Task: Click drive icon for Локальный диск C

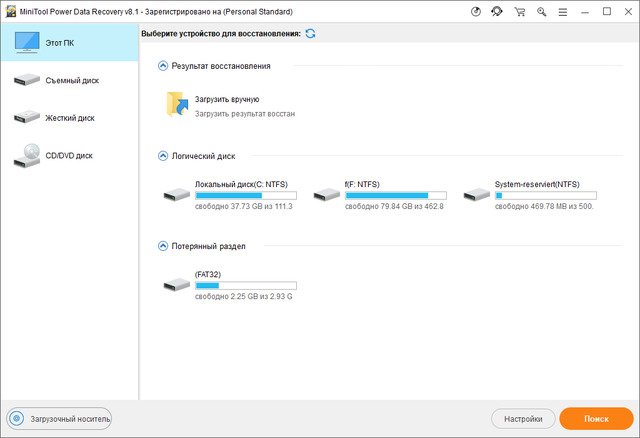Action: (177, 194)
